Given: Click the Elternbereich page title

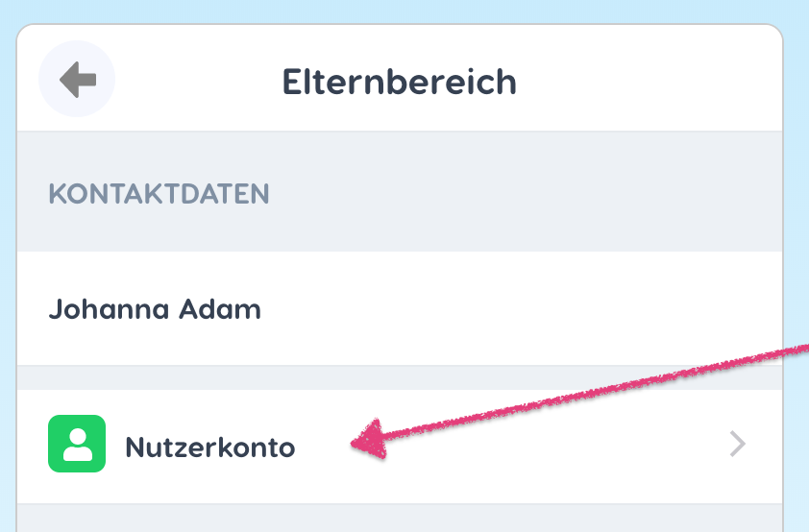Looking at the screenshot, I should (x=400, y=82).
